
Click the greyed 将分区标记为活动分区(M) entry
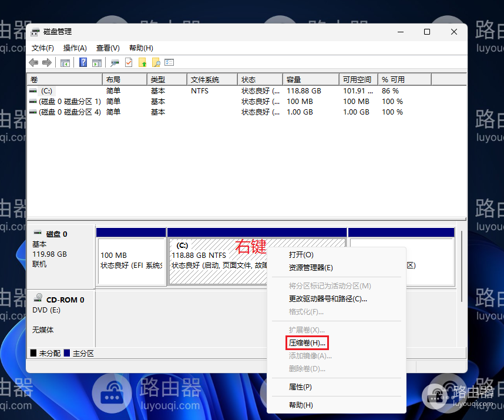(x=337, y=286)
